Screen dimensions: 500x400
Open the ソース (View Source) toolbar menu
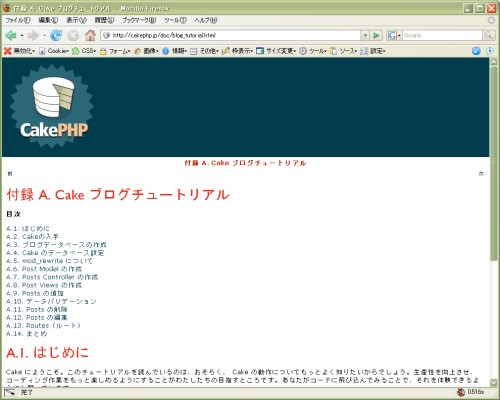(x=343, y=51)
